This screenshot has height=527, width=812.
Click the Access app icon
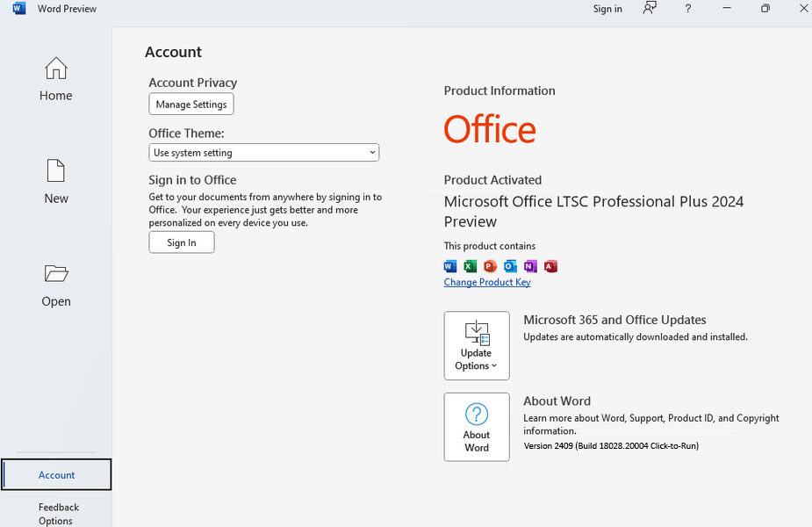[x=550, y=266]
